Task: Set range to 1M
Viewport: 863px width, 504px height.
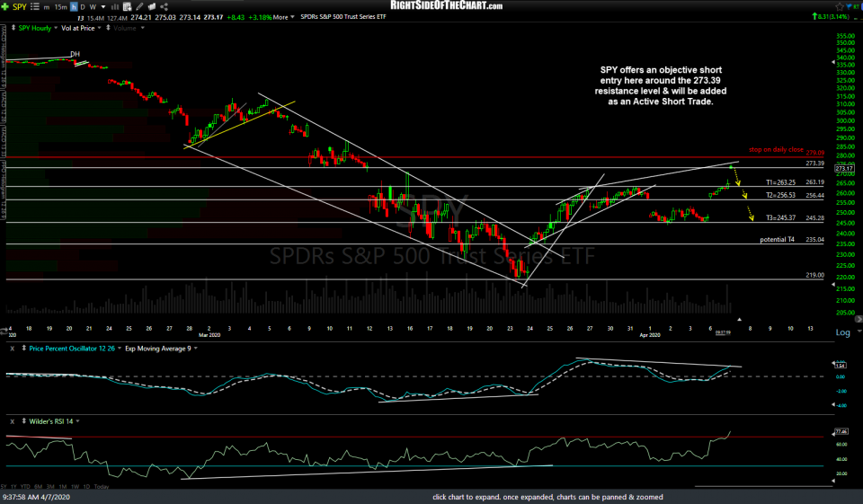Action: point(62,486)
